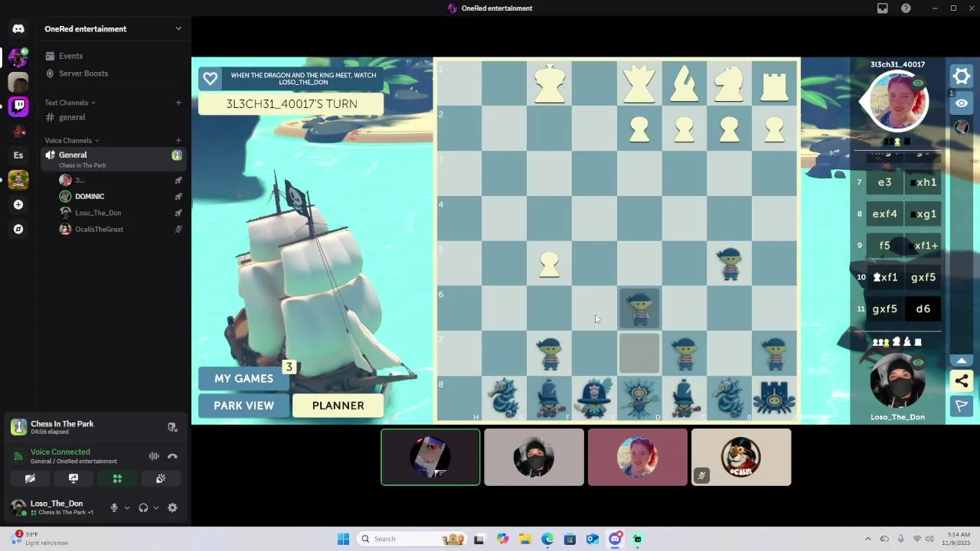
Task: Open Outlook from taskbar
Action: click(593, 539)
